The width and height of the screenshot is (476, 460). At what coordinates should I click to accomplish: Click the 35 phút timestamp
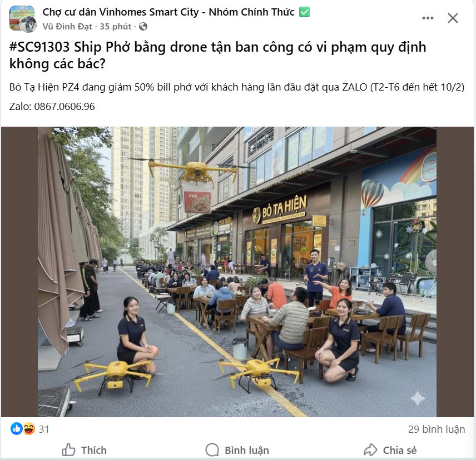(x=115, y=27)
